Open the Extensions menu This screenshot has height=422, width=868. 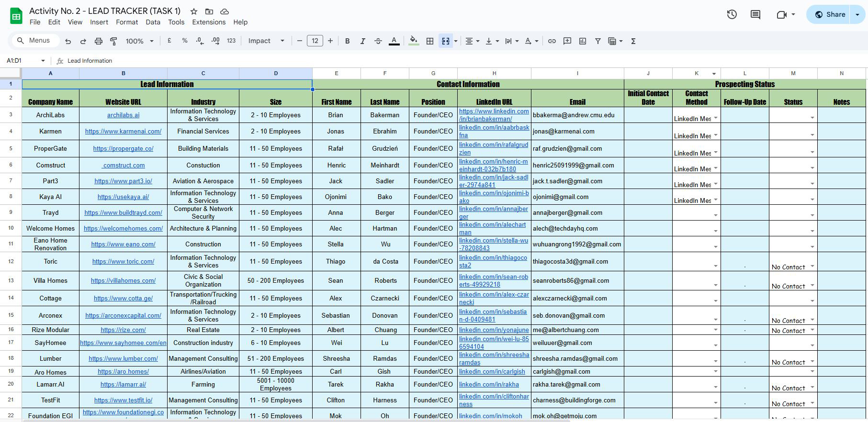[208, 22]
